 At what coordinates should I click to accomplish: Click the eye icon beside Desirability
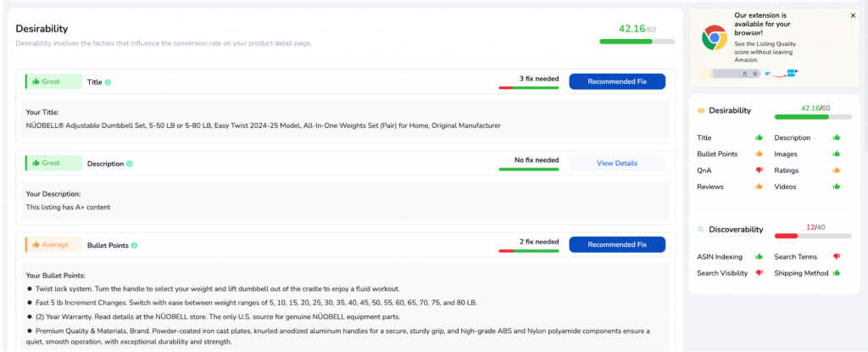701,111
